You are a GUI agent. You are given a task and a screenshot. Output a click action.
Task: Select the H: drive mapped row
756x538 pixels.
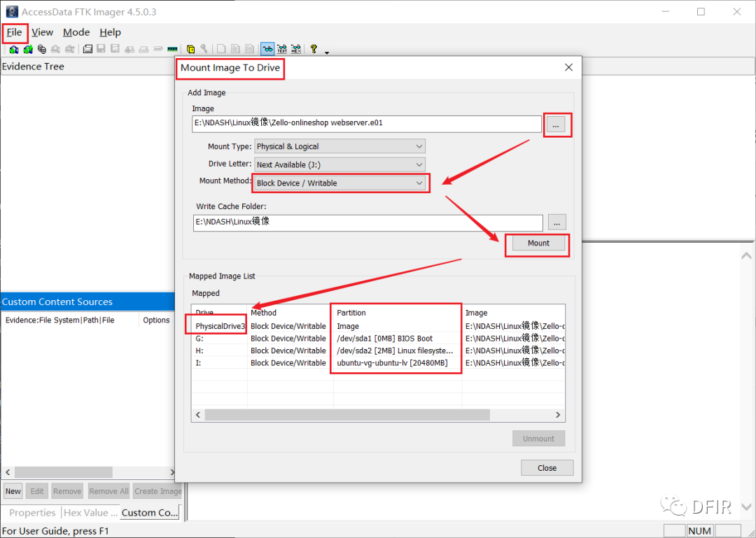pyautogui.click(x=378, y=351)
